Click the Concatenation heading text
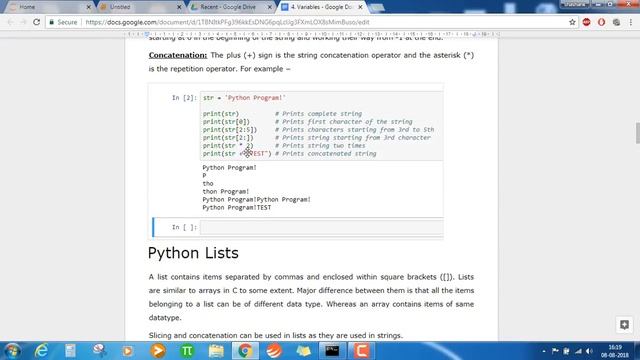 click(178, 55)
